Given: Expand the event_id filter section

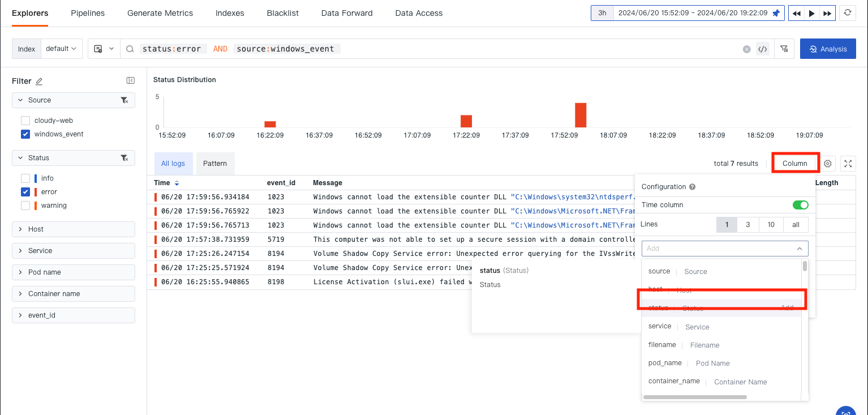Looking at the screenshot, I should coord(74,315).
